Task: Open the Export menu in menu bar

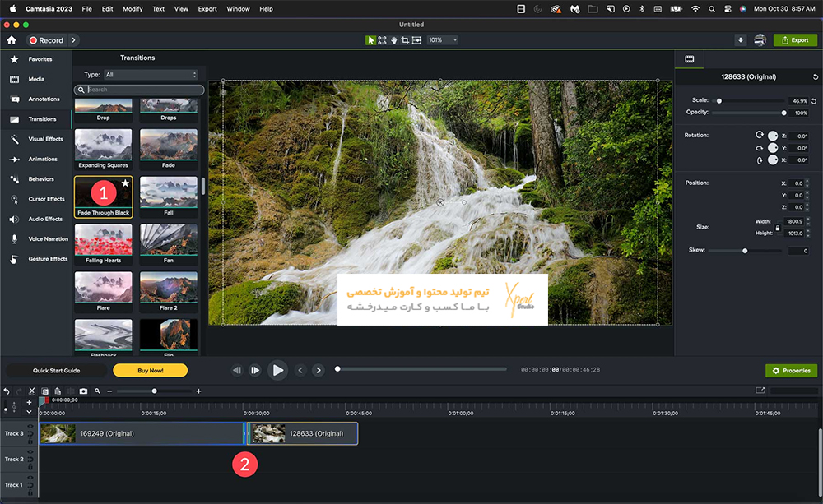Action: pyautogui.click(x=207, y=9)
